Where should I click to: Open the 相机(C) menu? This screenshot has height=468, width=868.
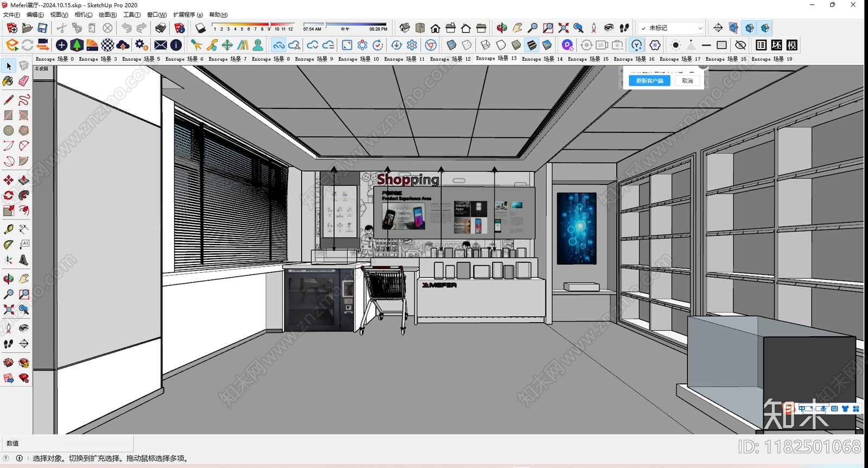(84, 15)
